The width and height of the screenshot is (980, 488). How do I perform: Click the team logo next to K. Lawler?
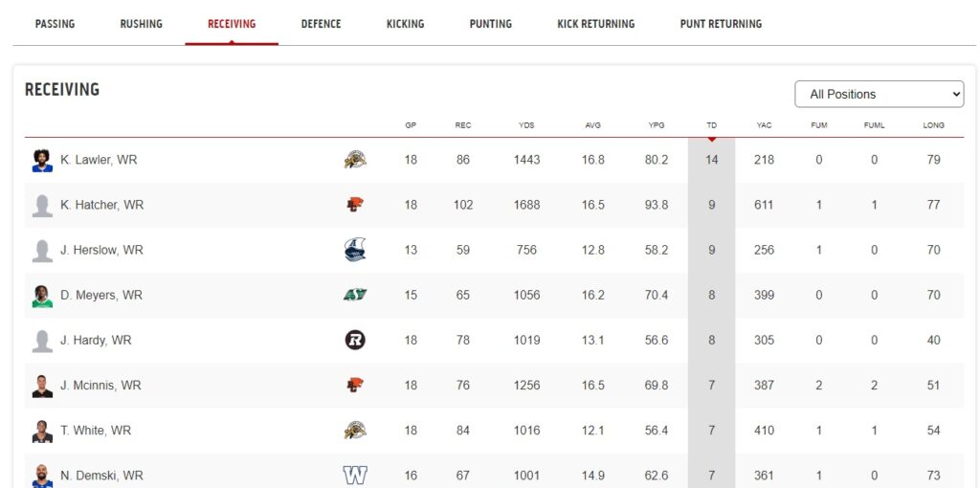point(355,160)
